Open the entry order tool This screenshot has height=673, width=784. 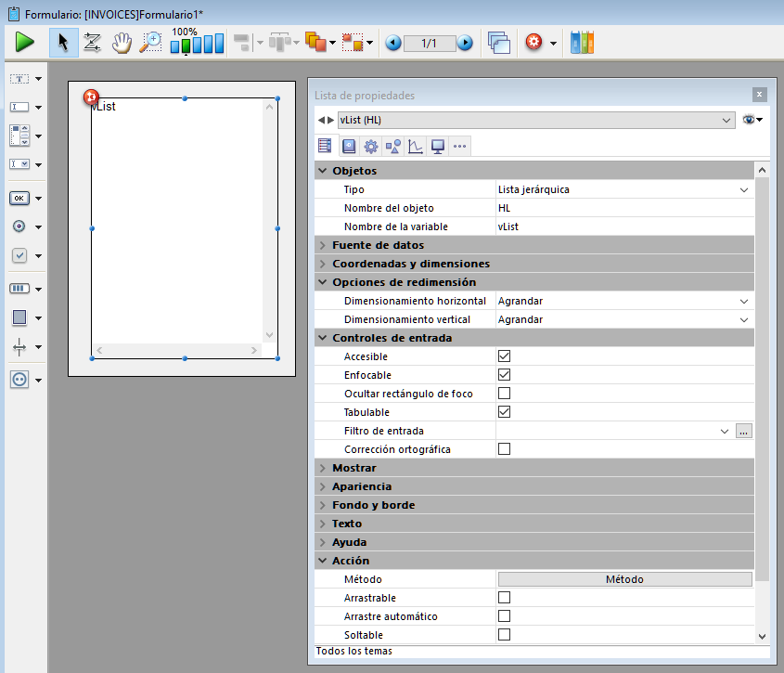click(x=92, y=43)
